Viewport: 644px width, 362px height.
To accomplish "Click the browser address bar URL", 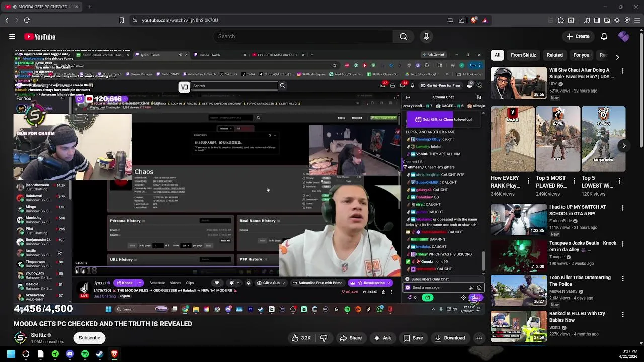I will pyautogui.click(x=180, y=20).
